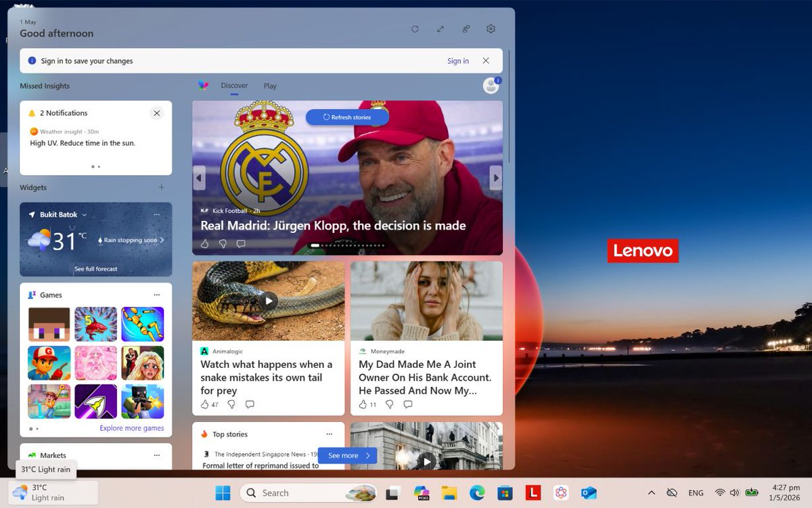Open the profile avatar in feed
This screenshot has width=812, height=508.
click(491, 86)
